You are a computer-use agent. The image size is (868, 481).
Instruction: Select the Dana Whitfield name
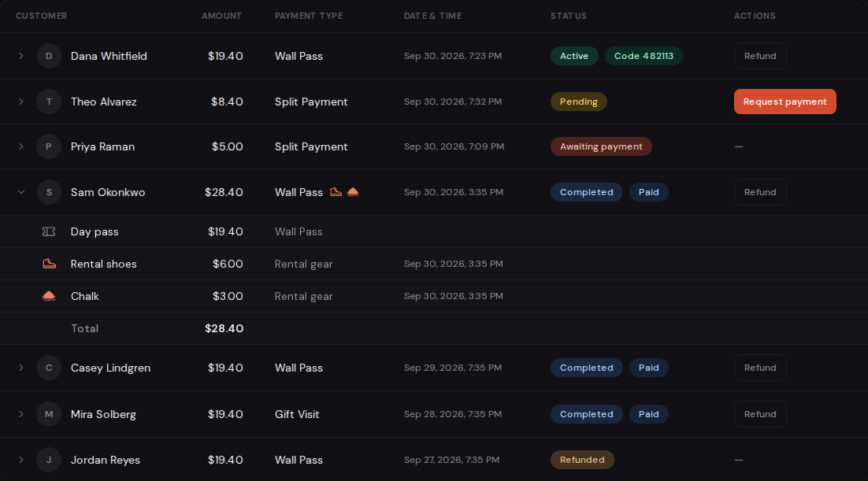(x=109, y=56)
